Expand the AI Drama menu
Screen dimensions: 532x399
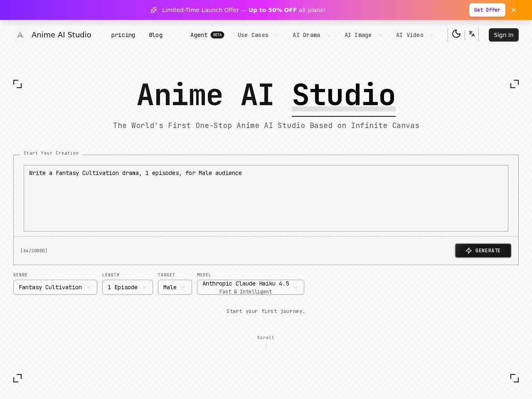point(311,35)
